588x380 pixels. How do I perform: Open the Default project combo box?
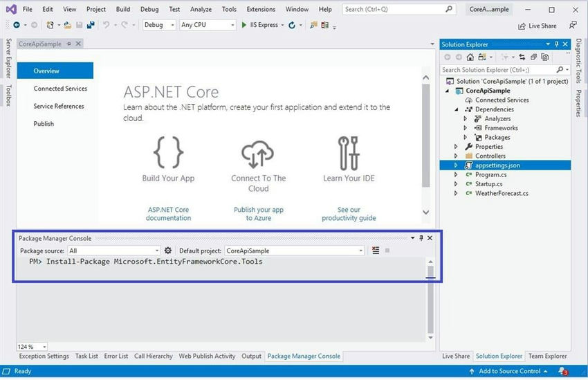click(x=295, y=251)
